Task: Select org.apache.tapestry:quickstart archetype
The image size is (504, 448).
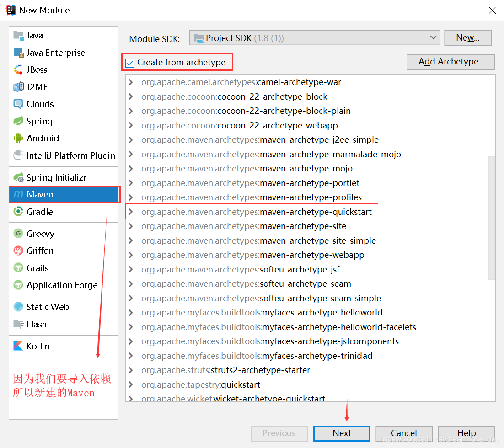Action: pos(201,385)
